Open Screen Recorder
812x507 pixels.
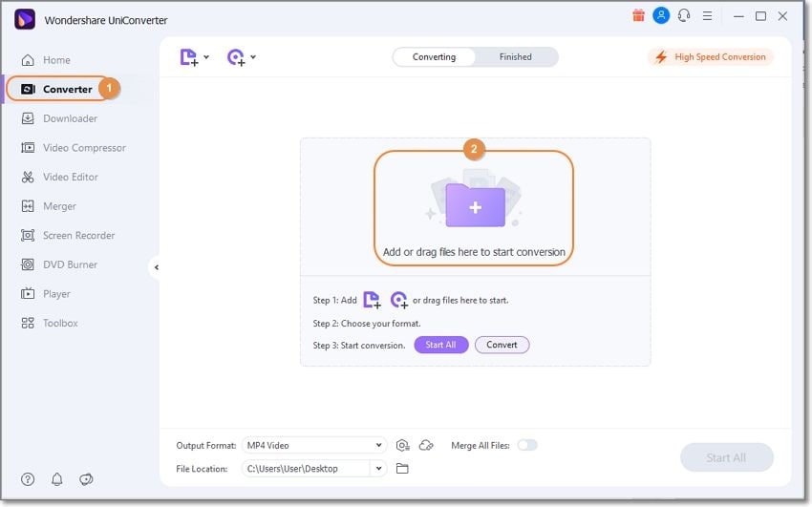[78, 236]
